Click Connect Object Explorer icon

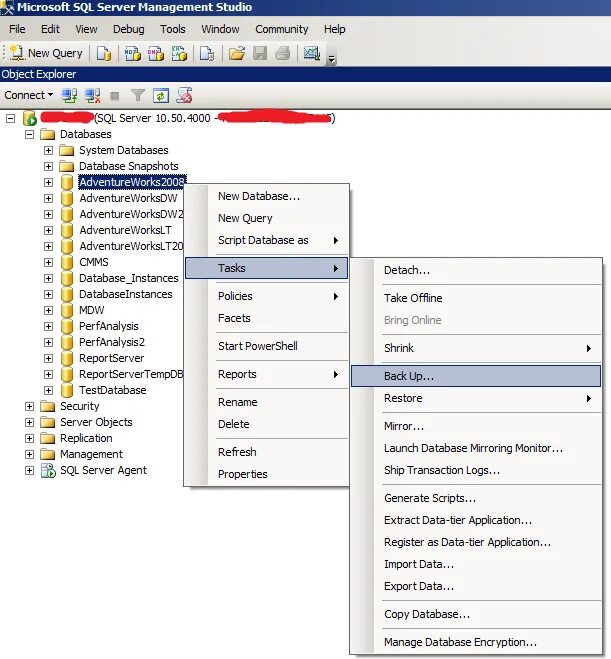point(69,95)
